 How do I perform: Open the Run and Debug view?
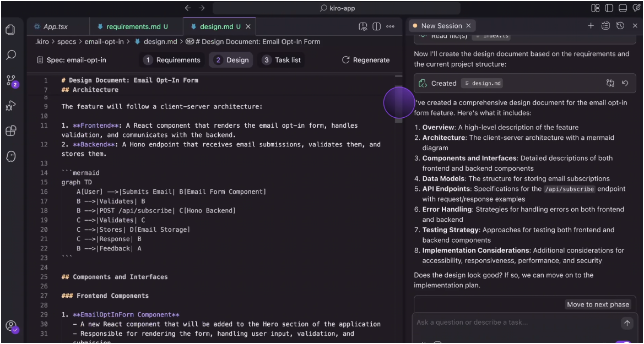click(x=10, y=106)
